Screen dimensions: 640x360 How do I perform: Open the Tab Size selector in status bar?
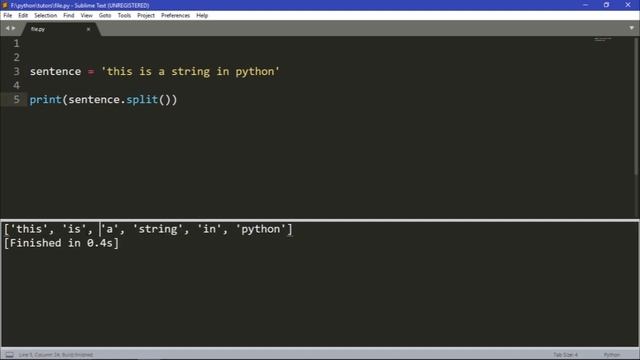[565, 355]
